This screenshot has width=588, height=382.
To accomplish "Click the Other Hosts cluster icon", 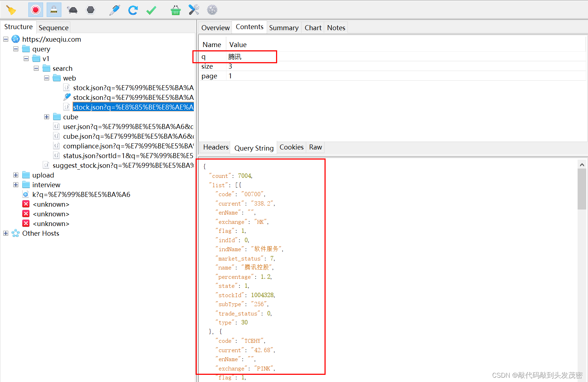I will click(15, 233).
